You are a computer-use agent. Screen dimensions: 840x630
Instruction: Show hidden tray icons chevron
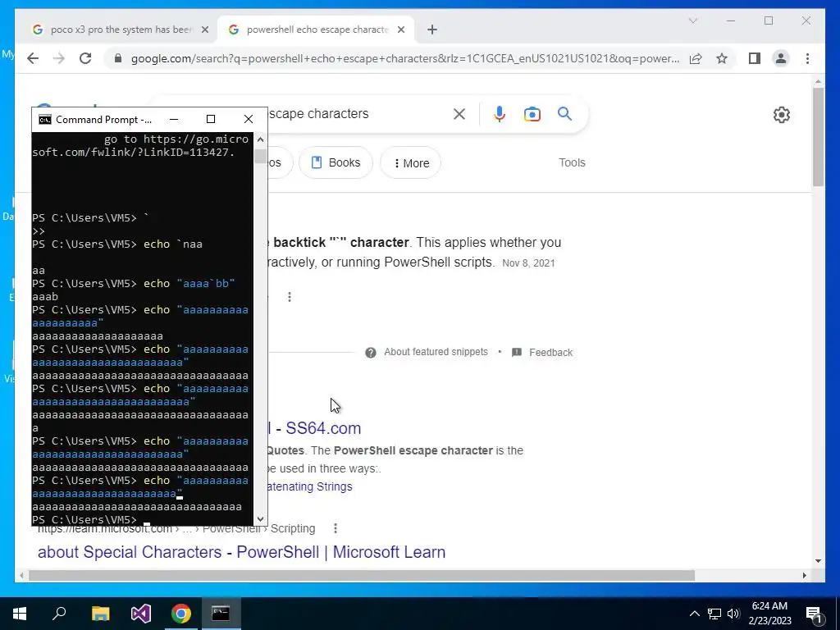pos(694,614)
